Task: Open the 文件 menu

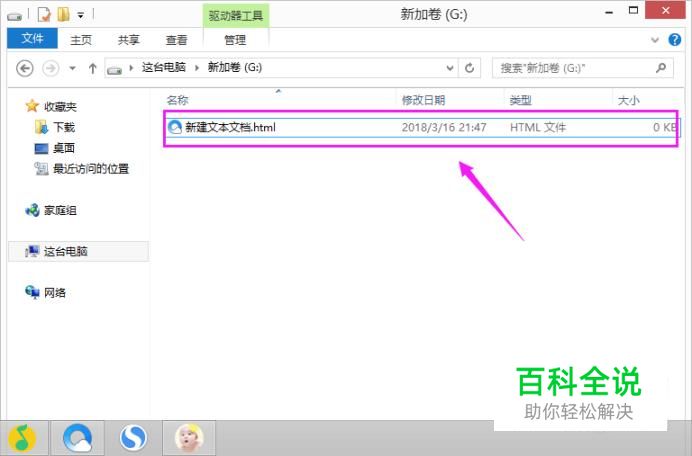Action: [x=32, y=38]
